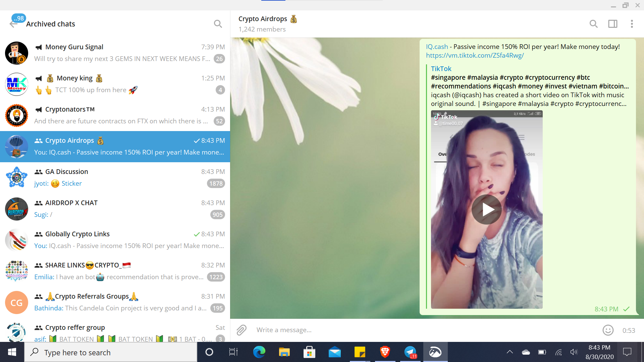The width and height of the screenshot is (644, 362).
Task: Open the vm.tiktok.com video link
Action: tap(475, 55)
